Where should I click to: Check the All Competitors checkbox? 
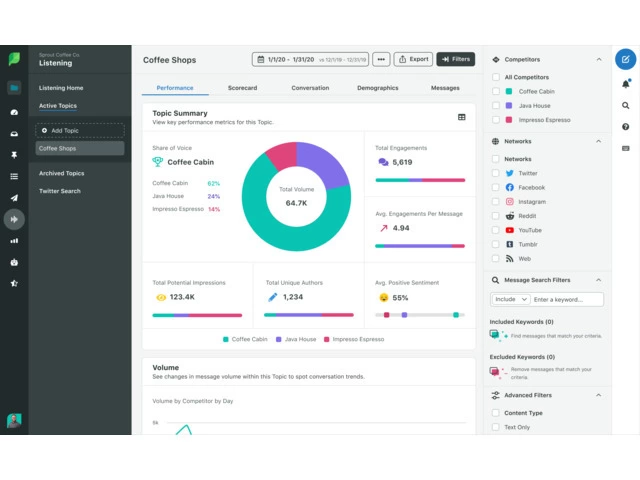click(496, 77)
